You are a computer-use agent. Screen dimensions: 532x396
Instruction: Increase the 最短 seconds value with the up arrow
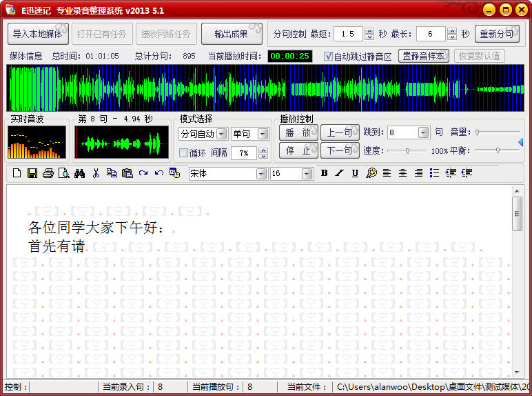369,31
